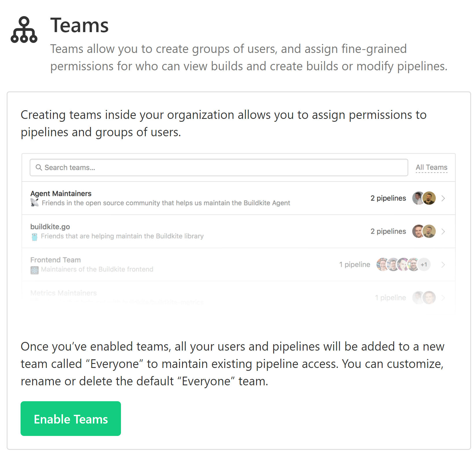Expand the Frontend Team row chevron
Viewport: 476px width, 453px height.
(443, 264)
